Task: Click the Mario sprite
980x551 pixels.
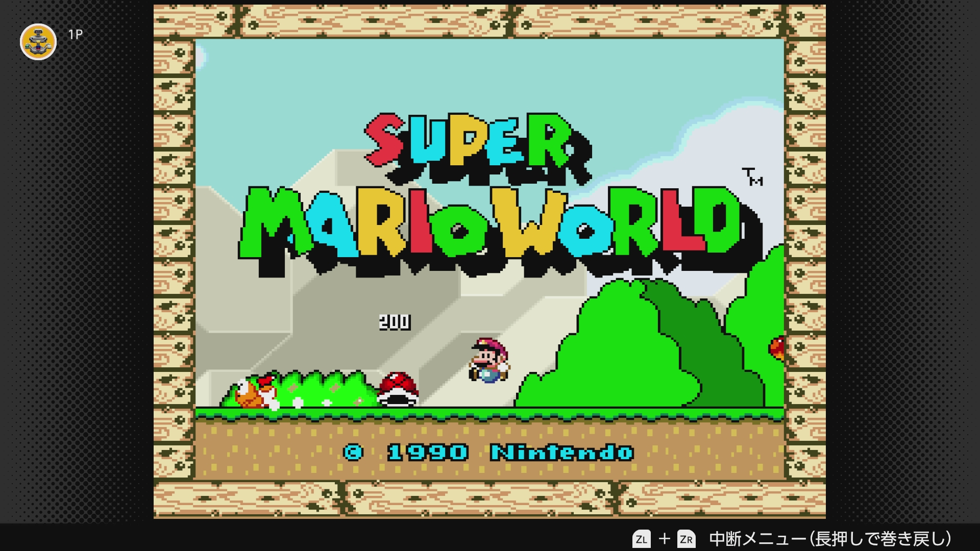Action: [489, 360]
